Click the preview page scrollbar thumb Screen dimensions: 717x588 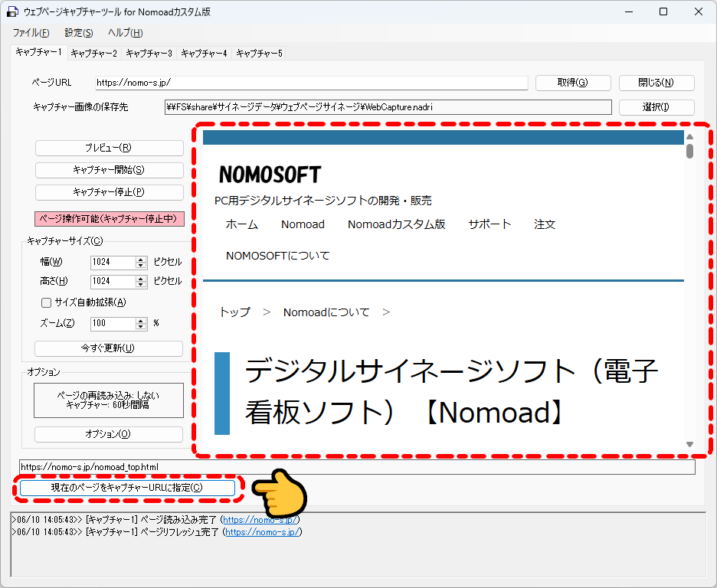689,152
